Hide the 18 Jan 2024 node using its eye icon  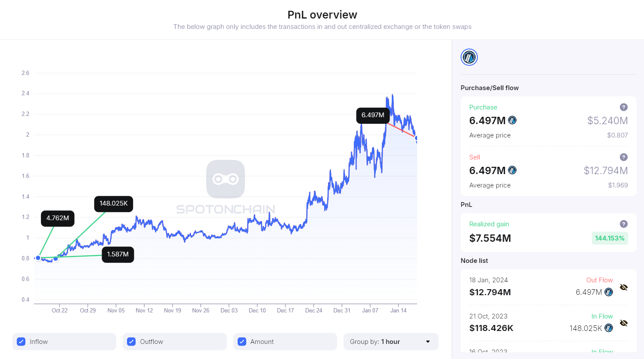tap(624, 287)
